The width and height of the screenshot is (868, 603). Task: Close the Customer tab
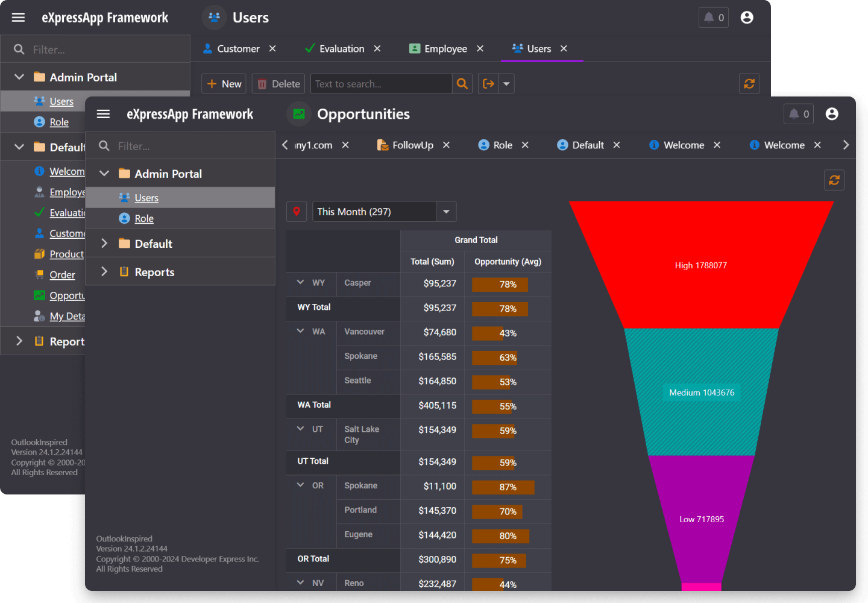[272, 48]
